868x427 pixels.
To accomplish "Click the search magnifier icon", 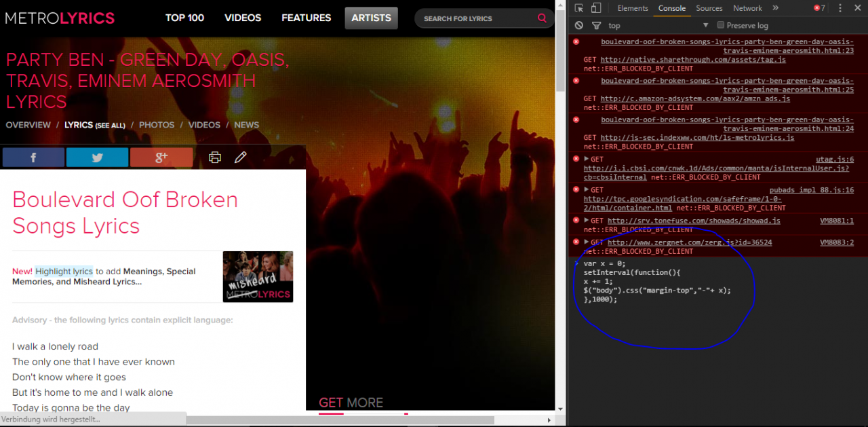I will (542, 18).
